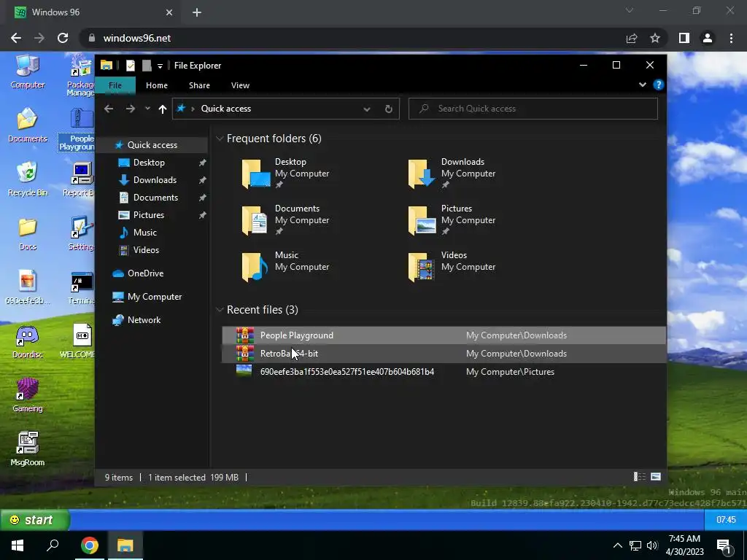The width and height of the screenshot is (747, 560).
Task: Open the Docs folder on desktop
Action: tap(27, 234)
